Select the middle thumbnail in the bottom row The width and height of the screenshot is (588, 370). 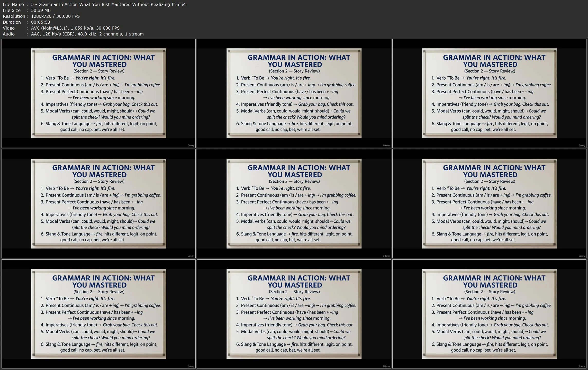294,314
